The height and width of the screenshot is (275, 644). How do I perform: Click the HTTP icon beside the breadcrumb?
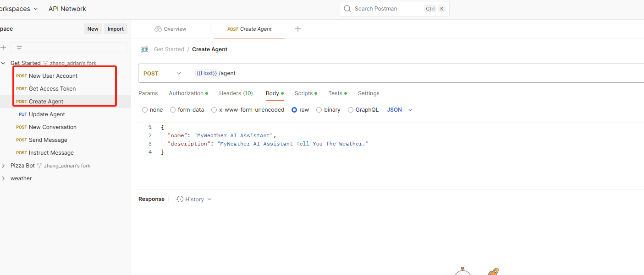(144, 49)
